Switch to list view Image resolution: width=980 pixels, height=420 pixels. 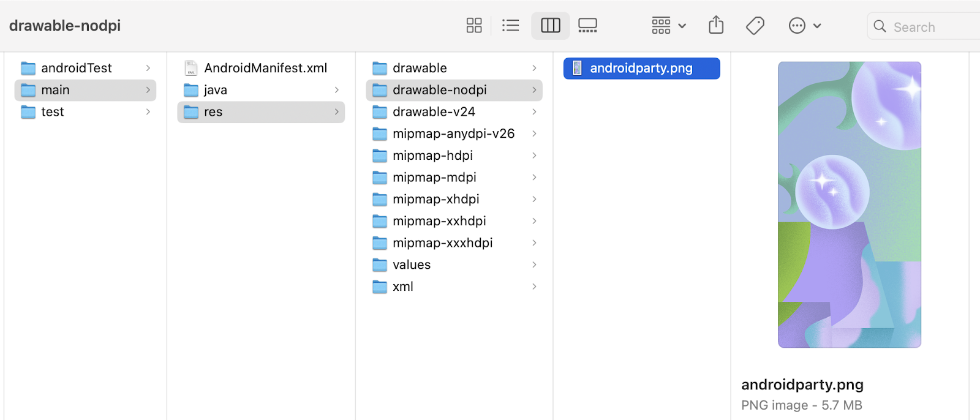tap(510, 26)
